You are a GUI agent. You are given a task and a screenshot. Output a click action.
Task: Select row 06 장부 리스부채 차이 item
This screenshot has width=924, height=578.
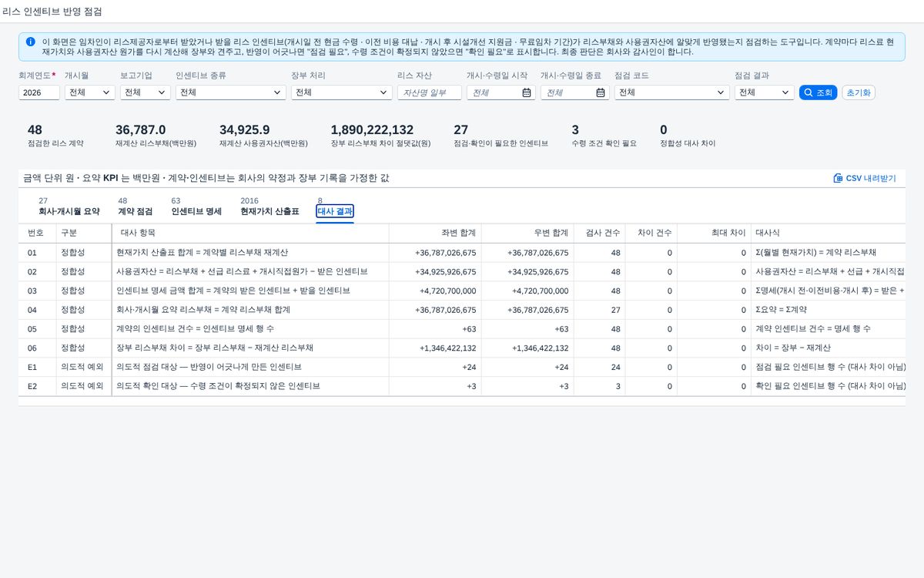pyautogui.click(x=462, y=348)
